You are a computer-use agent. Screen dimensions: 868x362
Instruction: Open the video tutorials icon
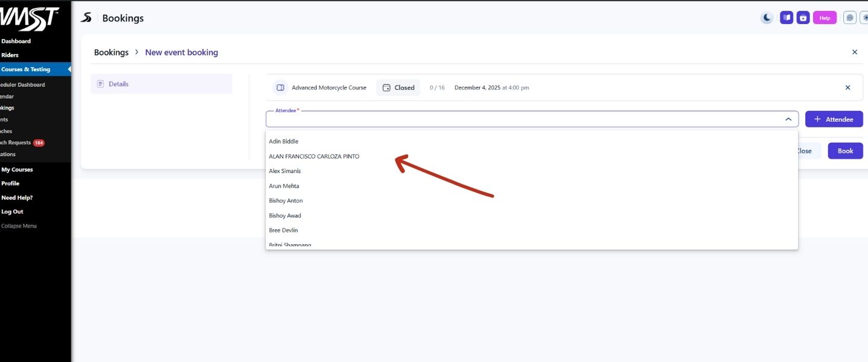pos(803,18)
